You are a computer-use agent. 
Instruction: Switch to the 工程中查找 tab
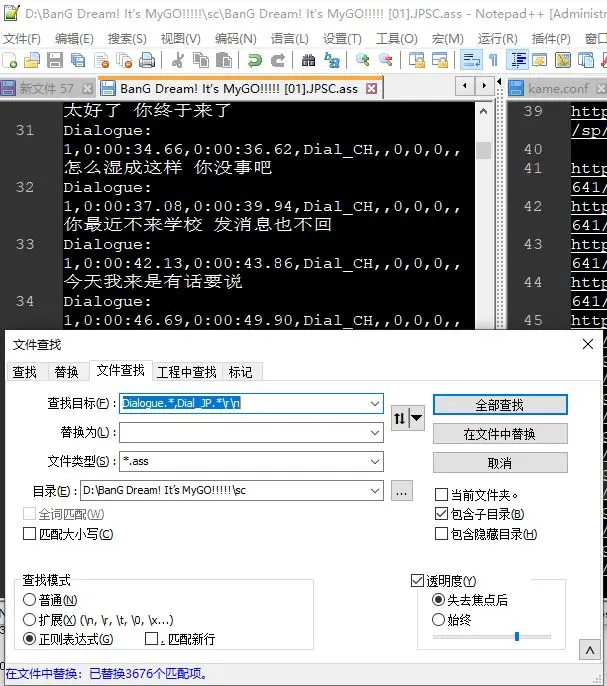(x=187, y=372)
